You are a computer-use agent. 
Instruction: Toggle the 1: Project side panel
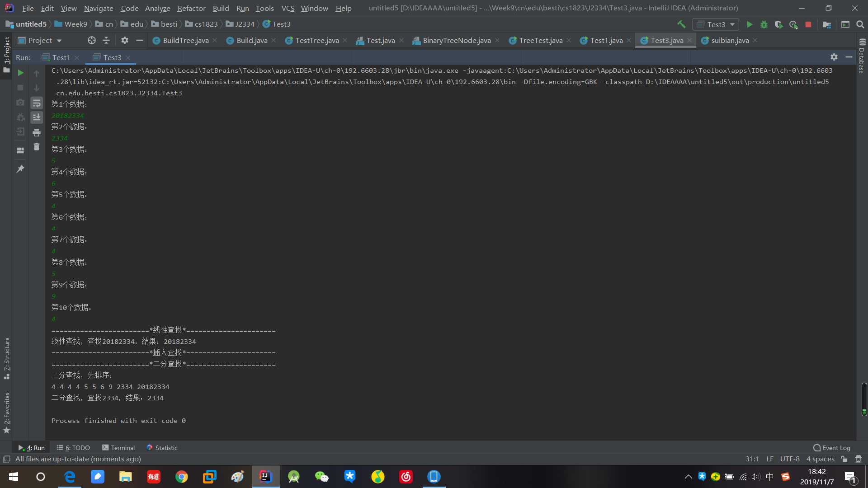6,55
